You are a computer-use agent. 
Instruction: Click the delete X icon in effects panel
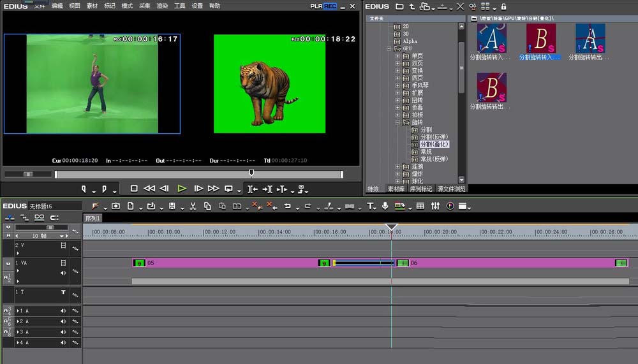tap(460, 6)
